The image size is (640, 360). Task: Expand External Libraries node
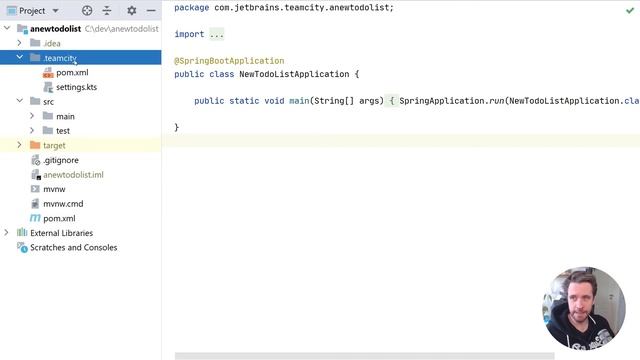click(x=6, y=233)
